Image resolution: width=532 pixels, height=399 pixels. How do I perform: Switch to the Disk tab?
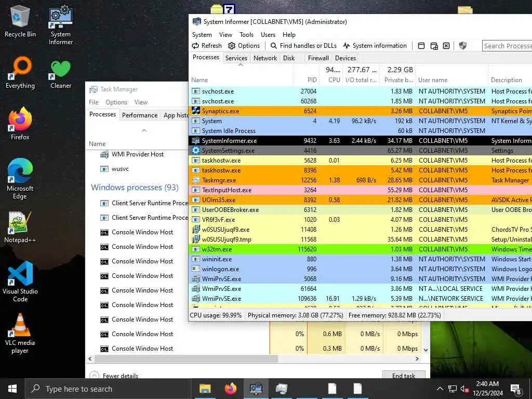(289, 58)
